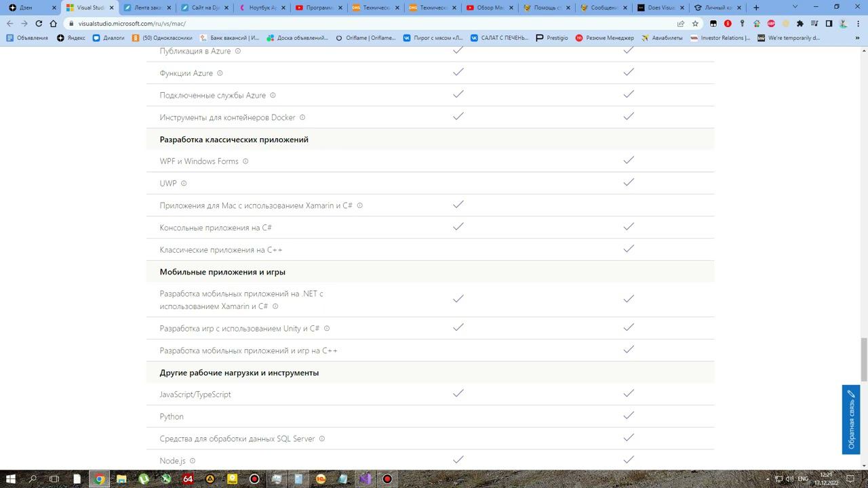Switch to Does Visual tab
Screen dimensions: 868x488
pyautogui.click(x=660, y=7)
